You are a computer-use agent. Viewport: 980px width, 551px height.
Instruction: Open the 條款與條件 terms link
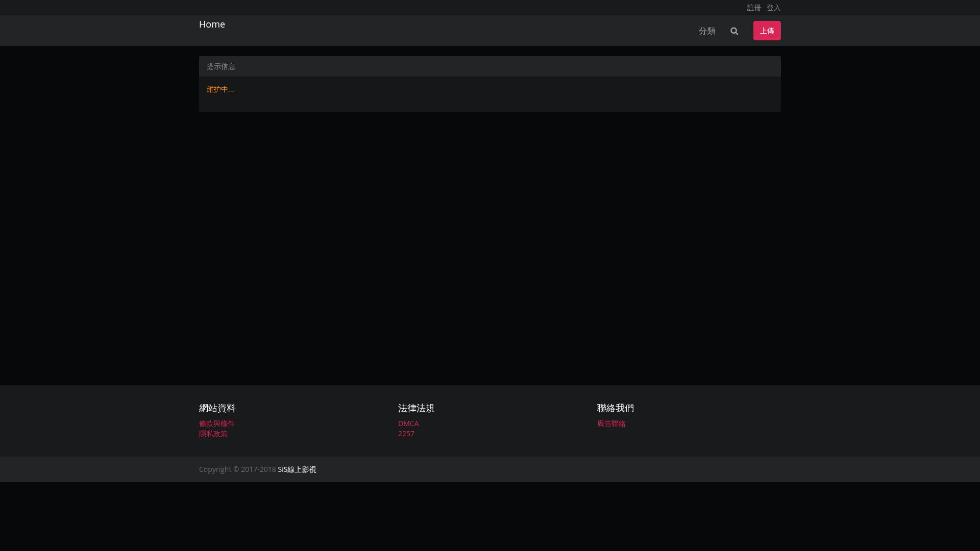pos(217,423)
